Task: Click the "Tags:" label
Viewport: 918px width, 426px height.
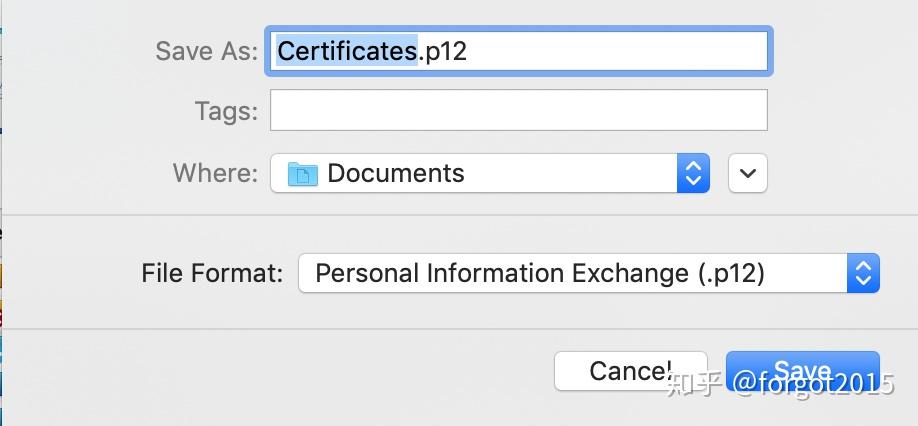Action: point(226,111)
